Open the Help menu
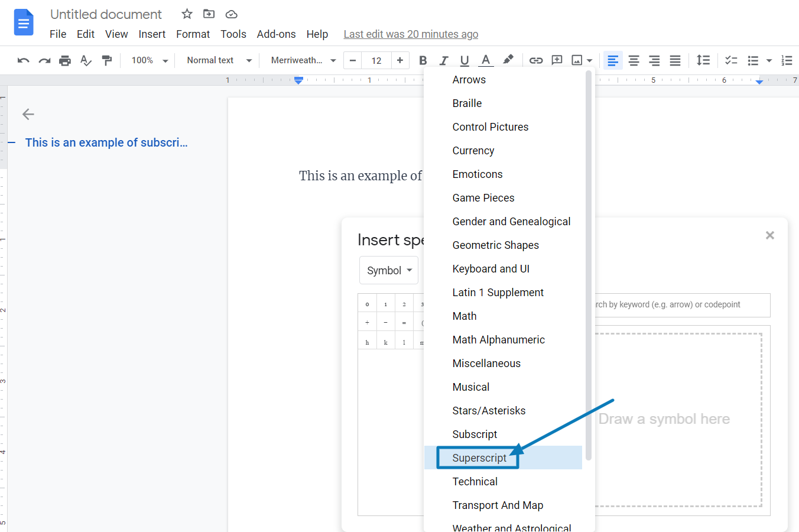The image size is (799, 532). pos(317,34)
